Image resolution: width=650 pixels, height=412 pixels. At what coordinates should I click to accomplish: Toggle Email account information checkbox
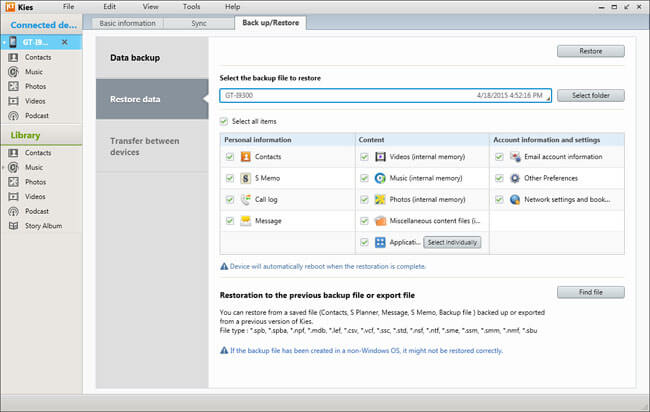499,157
